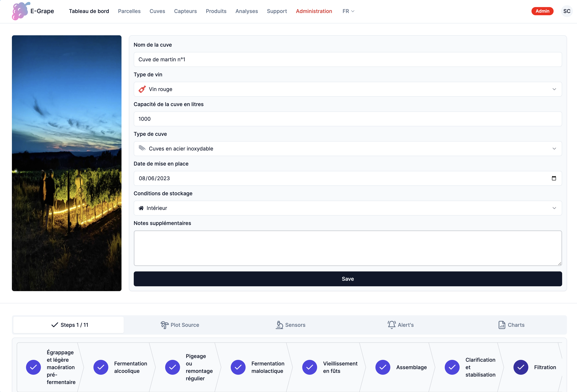The width and height of the screenshot is (577, 392).
Task: Expand the Intérieur chevron arrow
Action: (554, 208)
